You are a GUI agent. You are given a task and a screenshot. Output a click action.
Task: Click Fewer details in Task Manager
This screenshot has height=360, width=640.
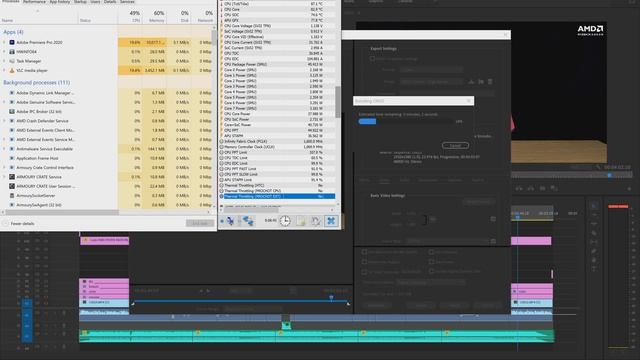[x=22, y=224]
